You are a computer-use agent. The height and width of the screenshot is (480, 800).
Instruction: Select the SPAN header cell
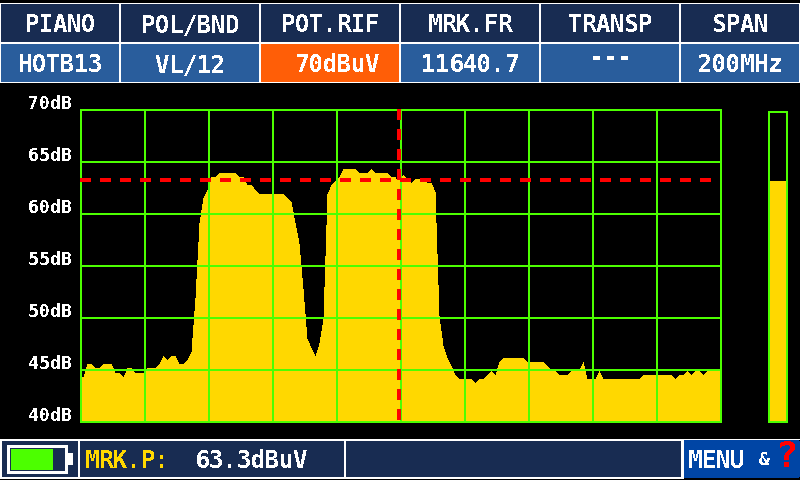point(740,23)
